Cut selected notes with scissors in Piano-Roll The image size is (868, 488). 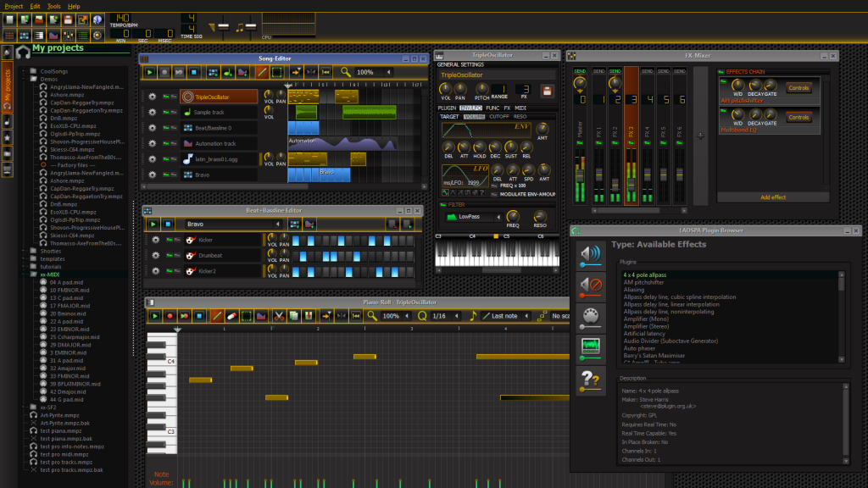tap(280, 316)
